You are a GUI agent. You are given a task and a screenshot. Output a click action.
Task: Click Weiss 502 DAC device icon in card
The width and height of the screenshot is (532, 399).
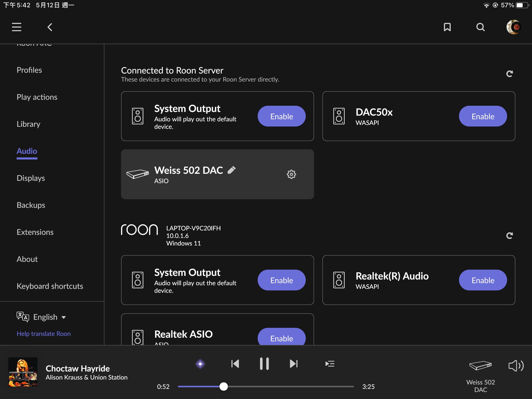[x=137, y=174]
